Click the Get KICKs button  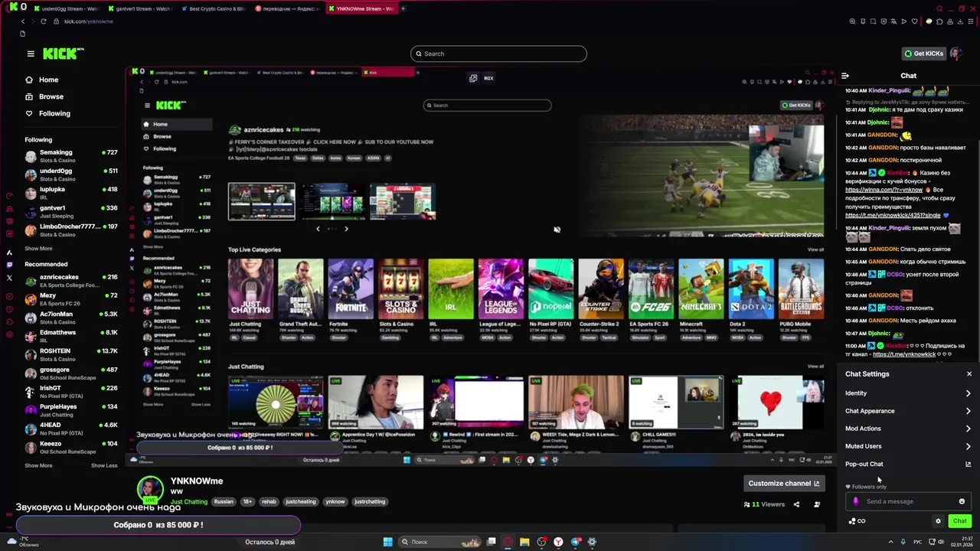[x=923, y=54]
